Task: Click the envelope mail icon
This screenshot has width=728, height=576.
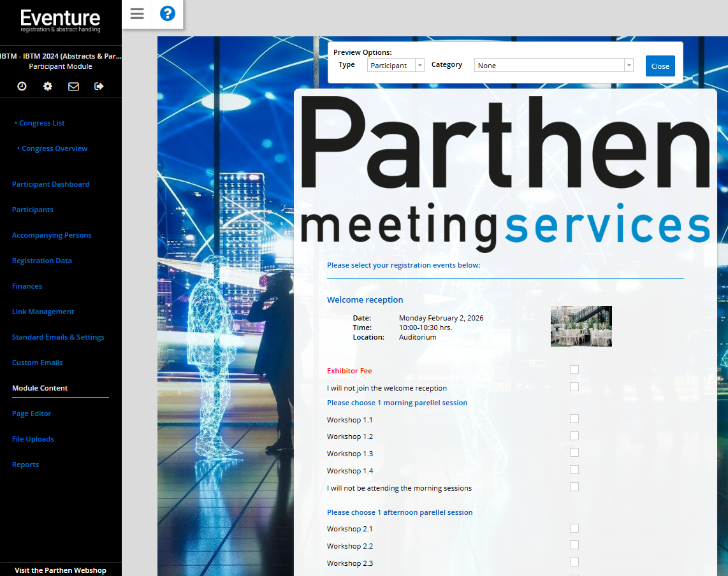Action: [73, 86]
